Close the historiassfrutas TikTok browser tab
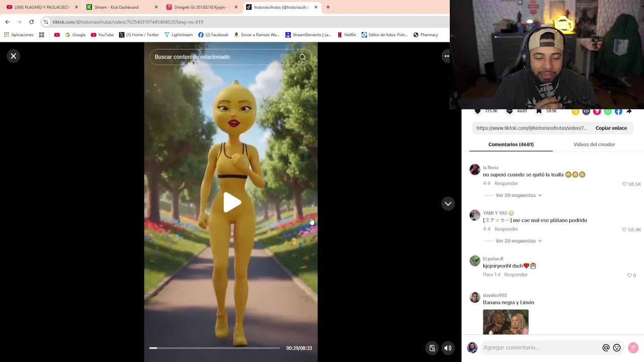Screen dimensions: 644x362 coord(316,7)
